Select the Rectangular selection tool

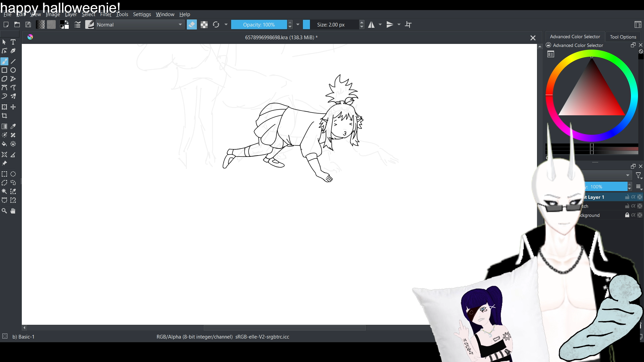4,174
